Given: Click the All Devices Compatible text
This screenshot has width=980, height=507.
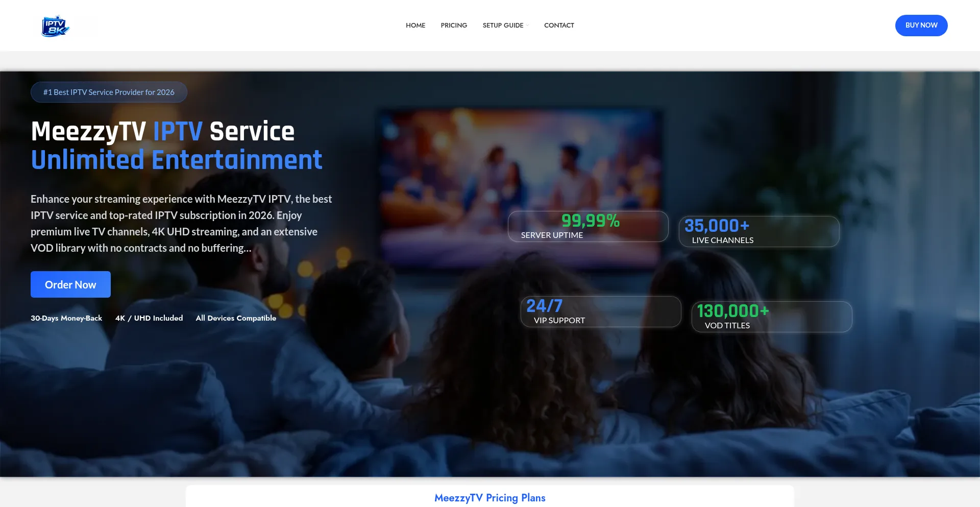Looking at the screenshot, I should point(236,318).
